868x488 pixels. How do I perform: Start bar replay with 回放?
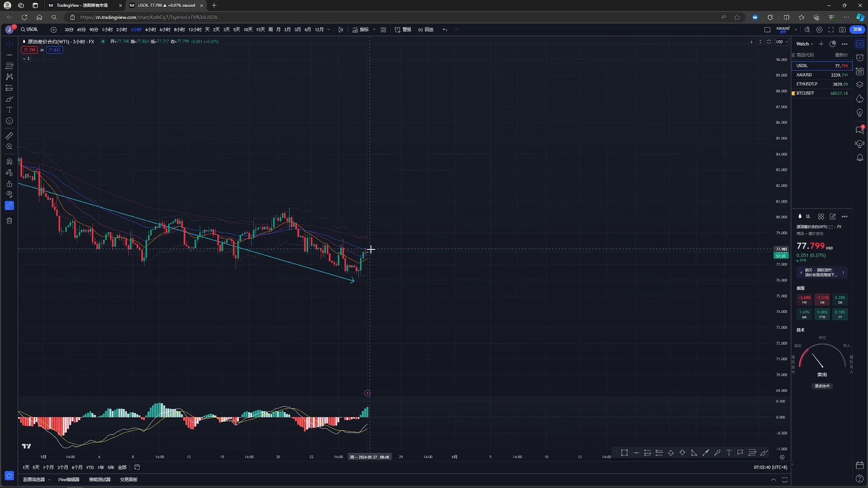pyautogui.click(x=425, y=30)
